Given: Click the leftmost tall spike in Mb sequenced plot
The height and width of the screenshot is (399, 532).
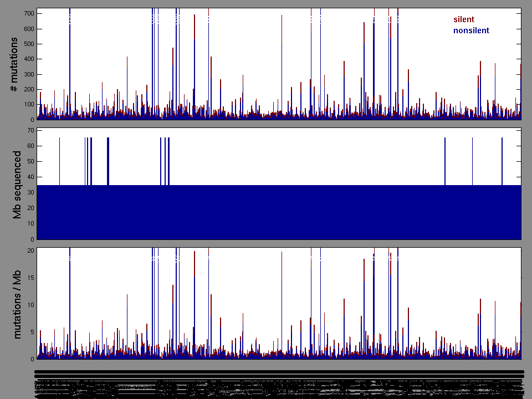Looking at the screenshot, I should pyautogui.click(x=59, y=161).
